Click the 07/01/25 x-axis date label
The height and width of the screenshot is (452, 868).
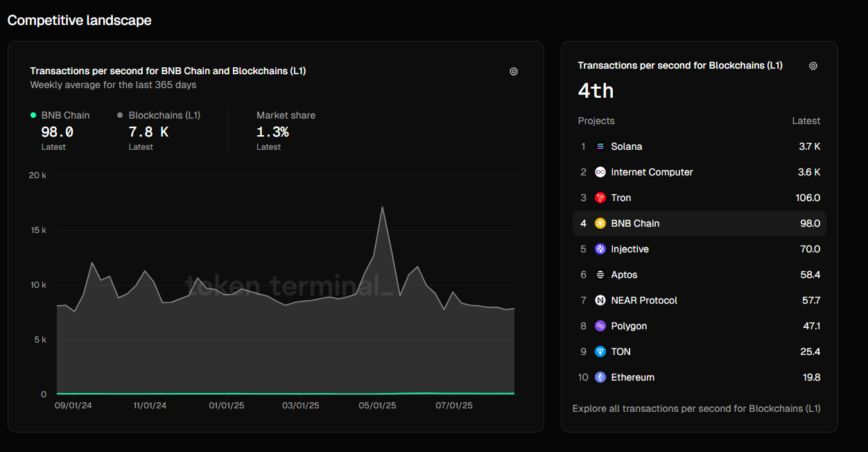click(x=454, y=406)
